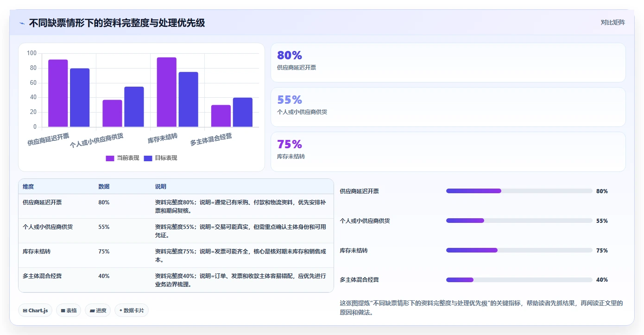Click the 80% table data cell
The width and height of the screenshot is (644, 335).
tap(104, 202)
